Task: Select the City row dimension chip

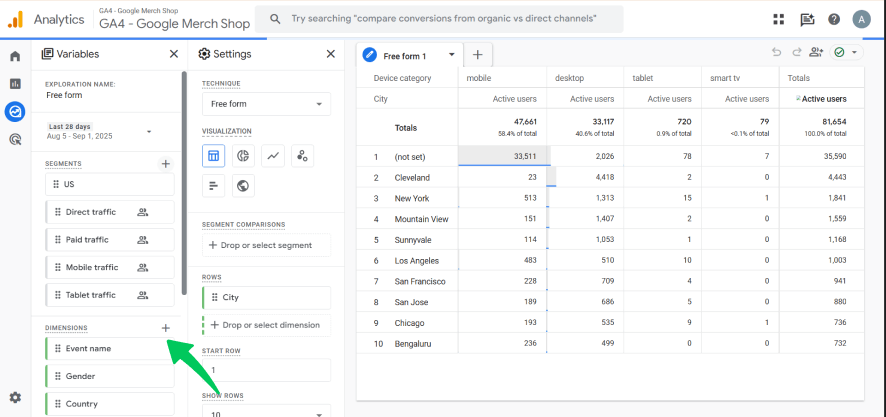Action: click(x=266, y=297)
